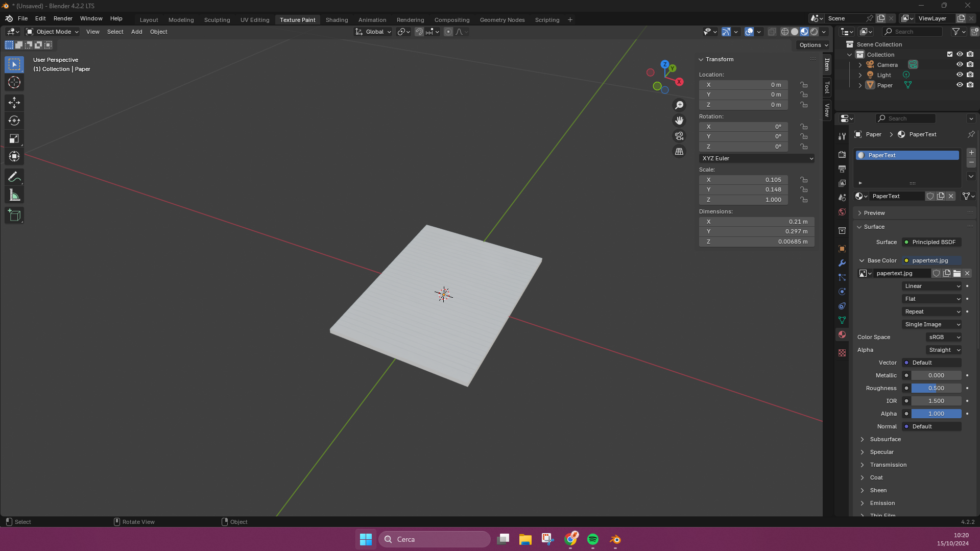
Task: Open the sRGB color space dropdown
Action: (x=944, y=337)
